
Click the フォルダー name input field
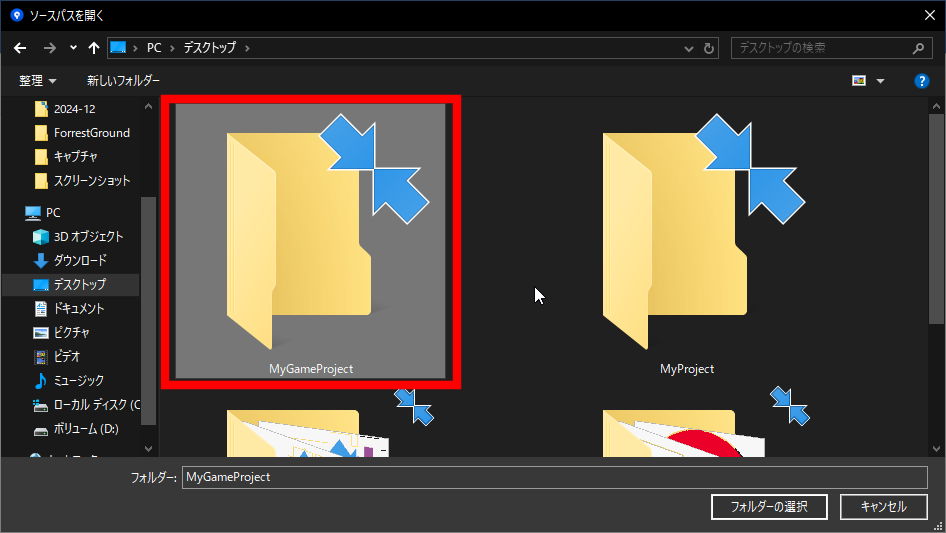(554, 477)
